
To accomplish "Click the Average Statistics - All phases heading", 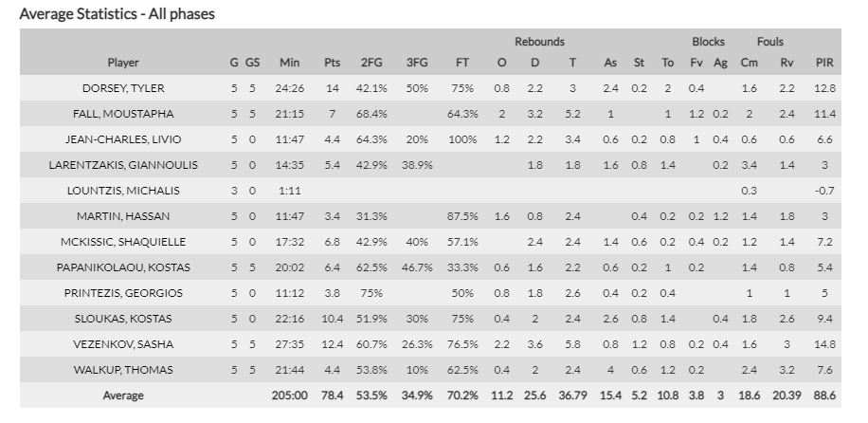I will 117,14.
